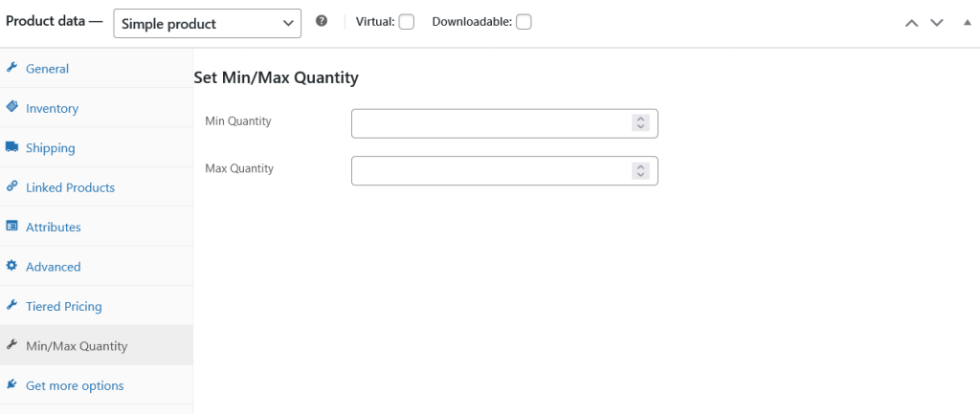Viewport: 980px width, 414px height.
Task: Click the wrench icon beside General
Action: pos(11,68)
